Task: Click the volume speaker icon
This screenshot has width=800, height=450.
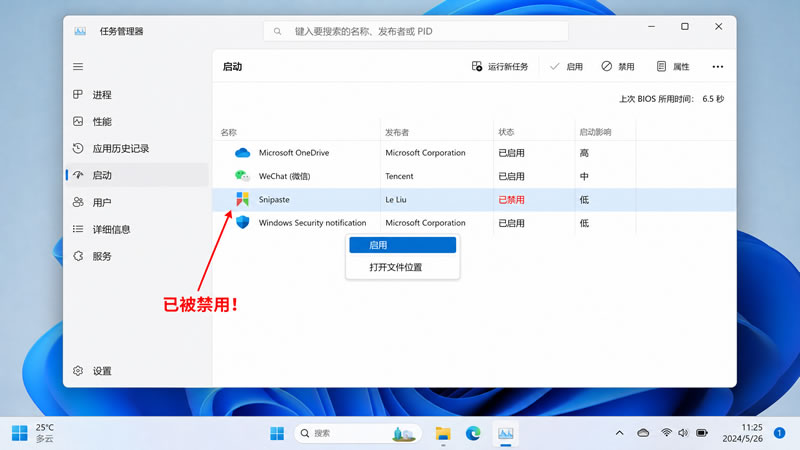Action: pyautogui.click(x=683, y=433)
